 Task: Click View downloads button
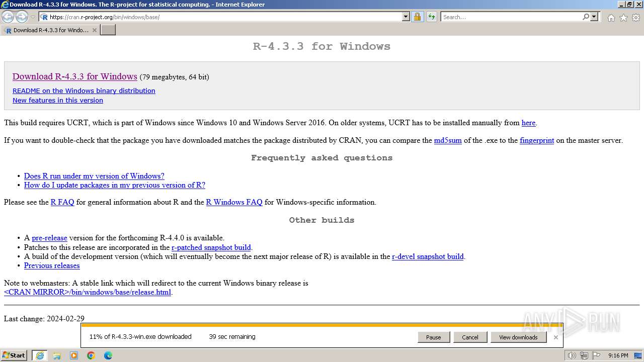click(518, 337)
